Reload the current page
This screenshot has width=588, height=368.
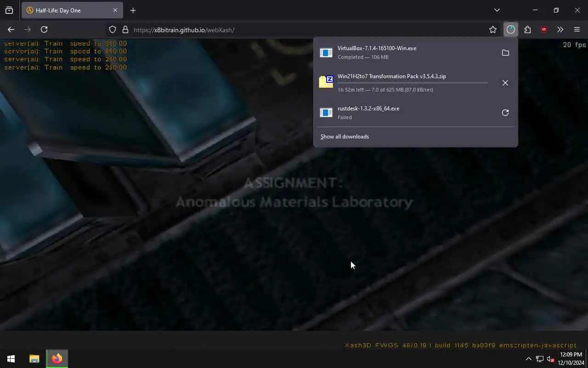tap(44, 29)
